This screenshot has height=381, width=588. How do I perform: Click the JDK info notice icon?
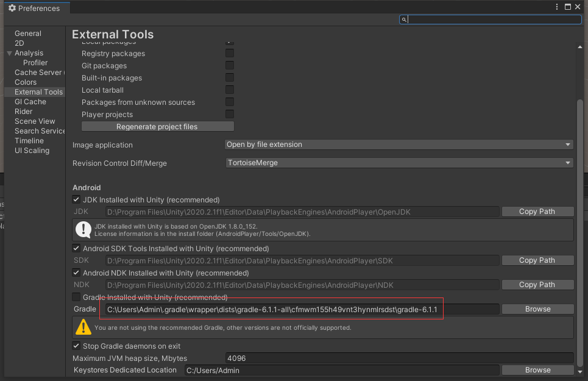(83, 229)
